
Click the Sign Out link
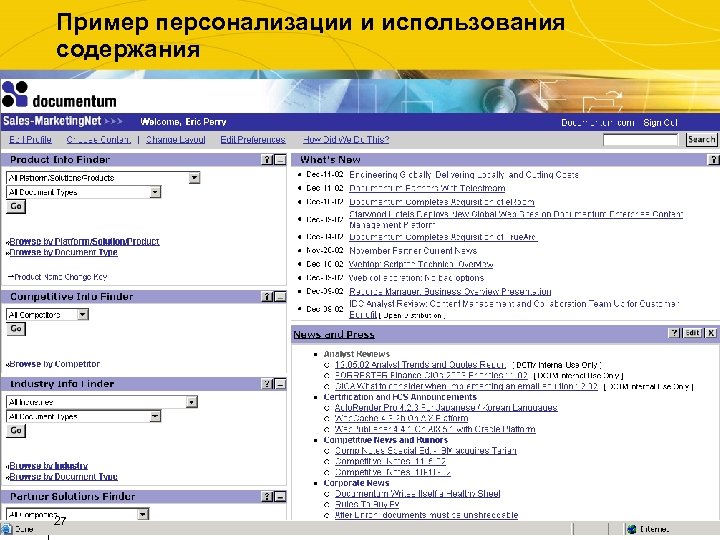point(660,123)
